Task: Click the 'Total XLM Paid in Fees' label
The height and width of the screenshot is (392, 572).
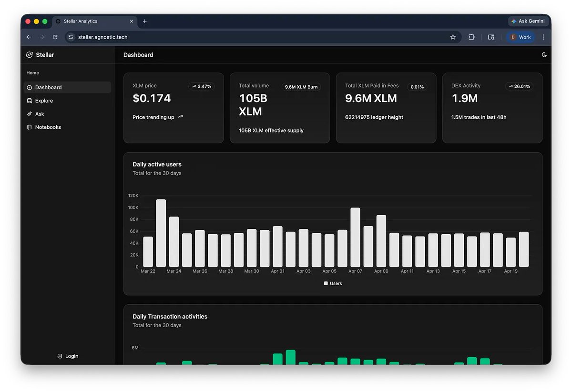Action: point(372,86)
